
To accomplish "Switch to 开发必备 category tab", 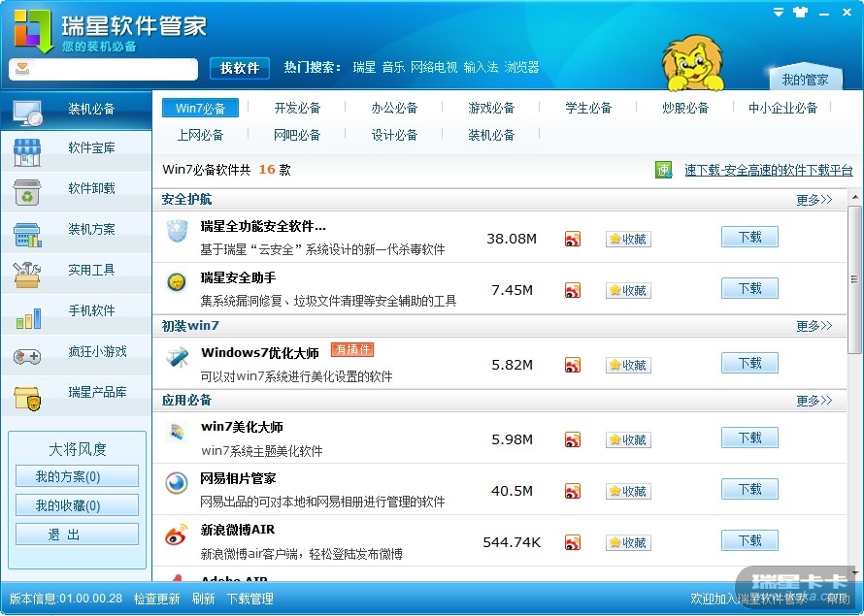I will click(x=297, y=108).
